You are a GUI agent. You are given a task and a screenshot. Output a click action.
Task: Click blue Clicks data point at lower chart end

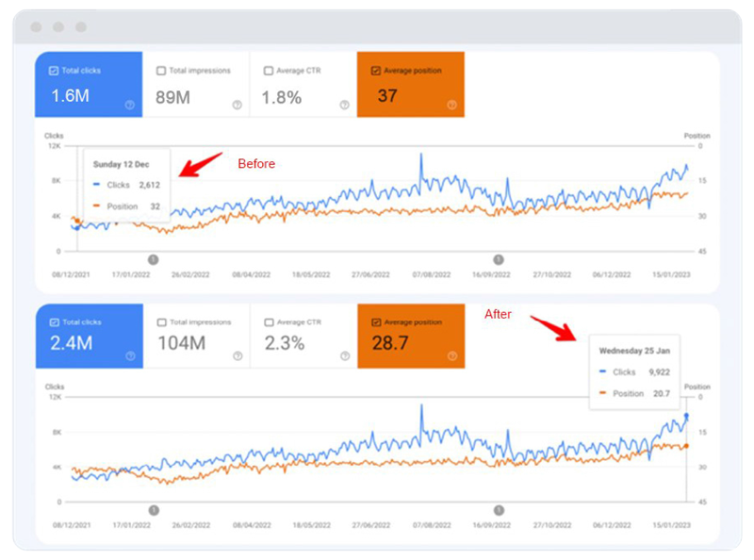[686, 416]
